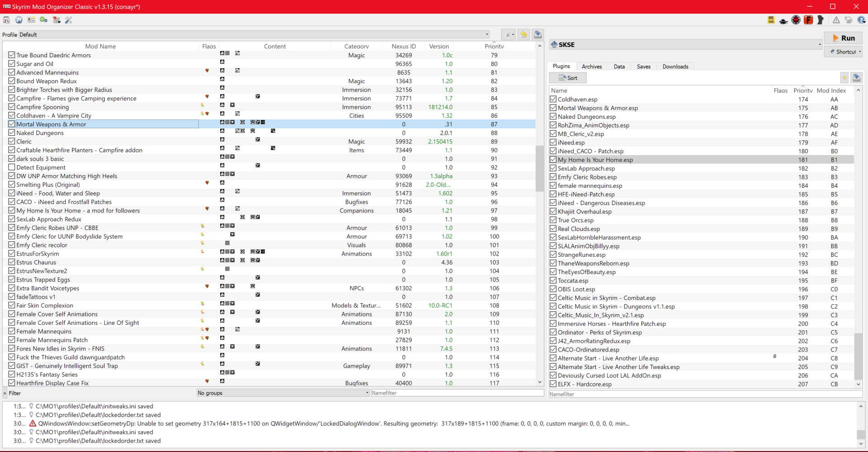The image size is (868, 452).
Task: Click the warning triangle problems icon
Action: [836, 20]
